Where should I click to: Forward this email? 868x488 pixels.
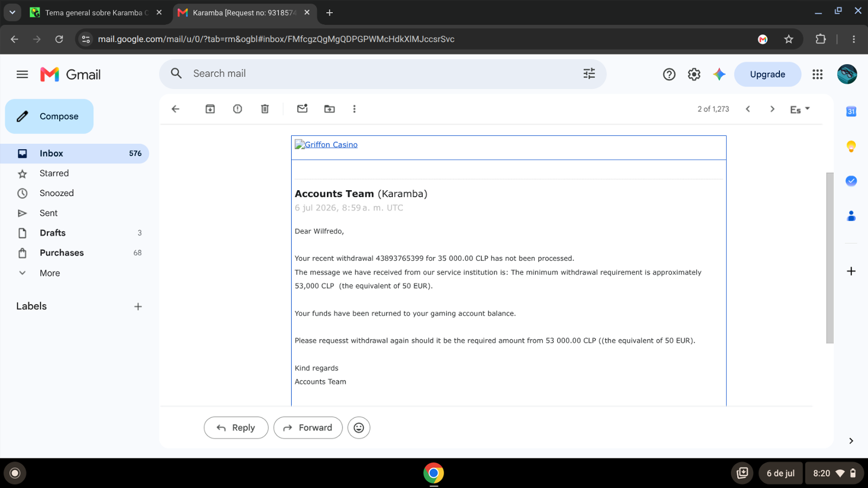[308, 427]
